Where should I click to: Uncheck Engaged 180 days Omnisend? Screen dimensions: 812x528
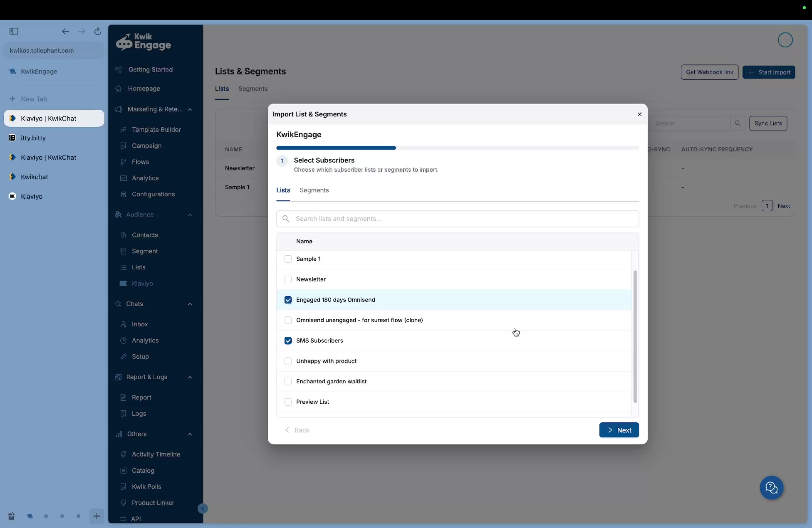[288, 300]
